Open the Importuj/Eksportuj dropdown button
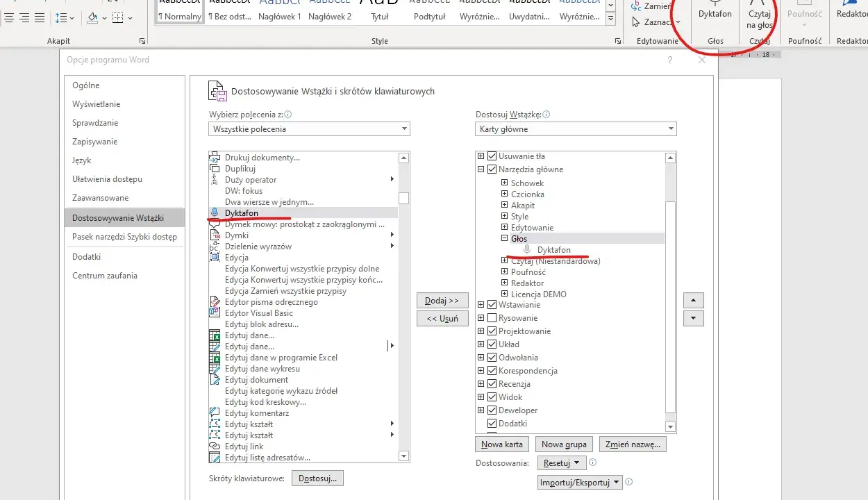868x500 pixels. pos(580,483)
